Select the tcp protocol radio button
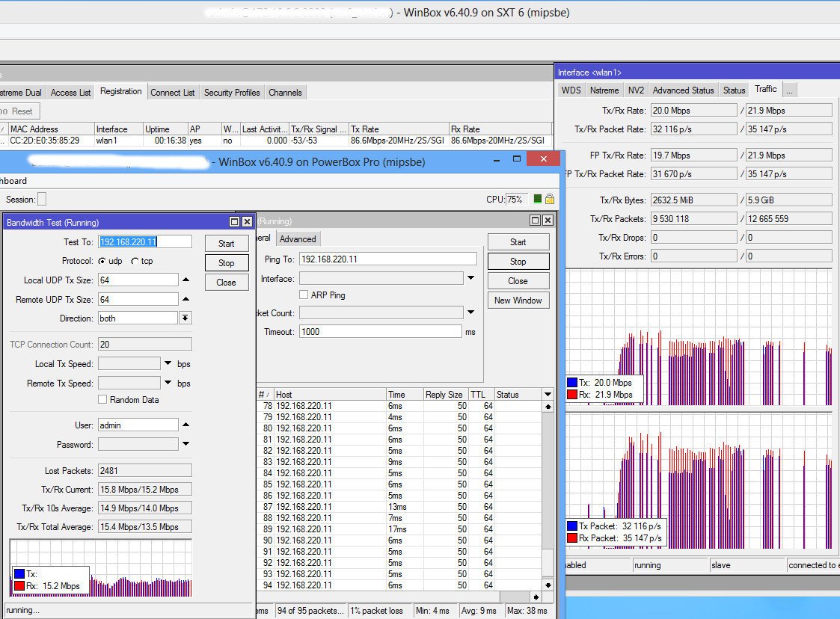 pos(135,262)
